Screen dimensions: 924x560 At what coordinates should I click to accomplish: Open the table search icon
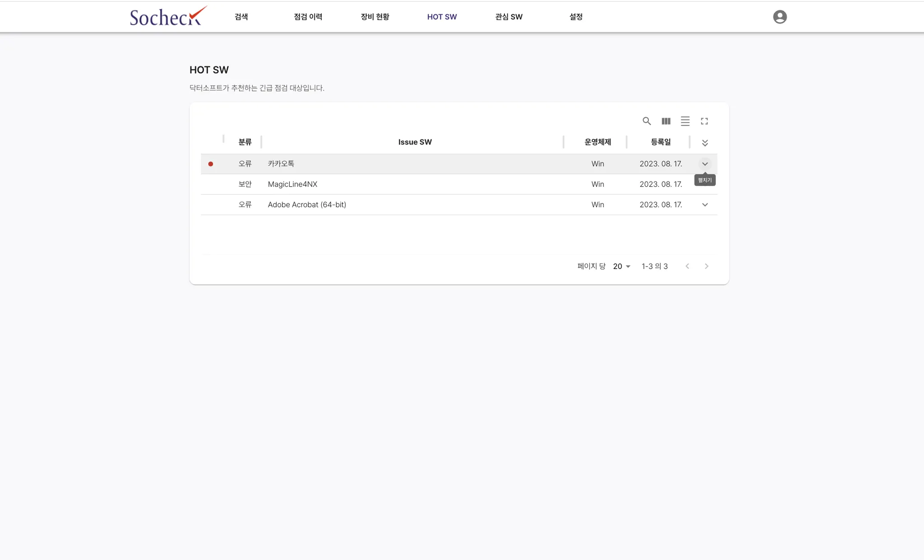647,121
